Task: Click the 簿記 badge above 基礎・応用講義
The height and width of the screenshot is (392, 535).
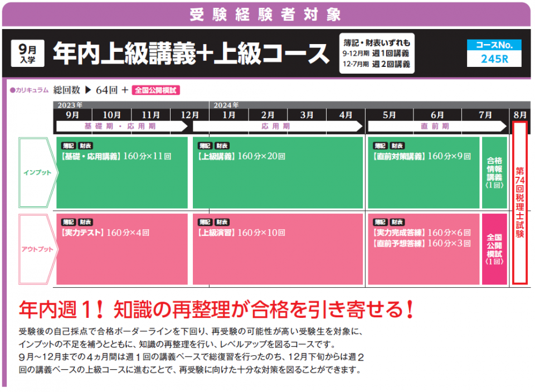Action: tap(68, 145)
